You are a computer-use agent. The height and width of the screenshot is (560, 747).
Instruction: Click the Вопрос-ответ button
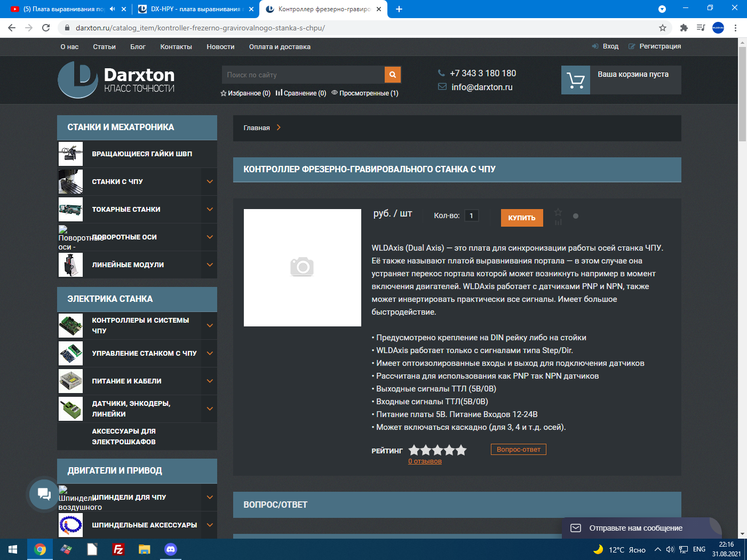pyautogui.click(x=519, y=450)
